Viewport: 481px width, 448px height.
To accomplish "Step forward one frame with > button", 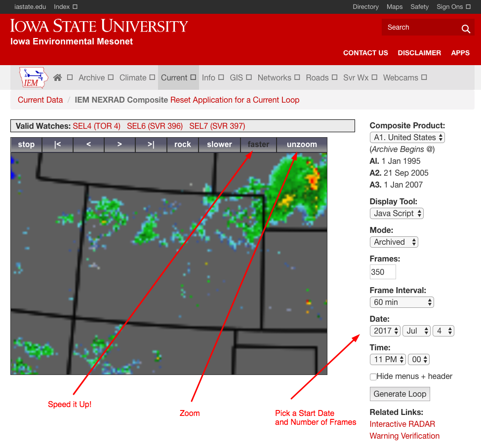I will 120,145.
